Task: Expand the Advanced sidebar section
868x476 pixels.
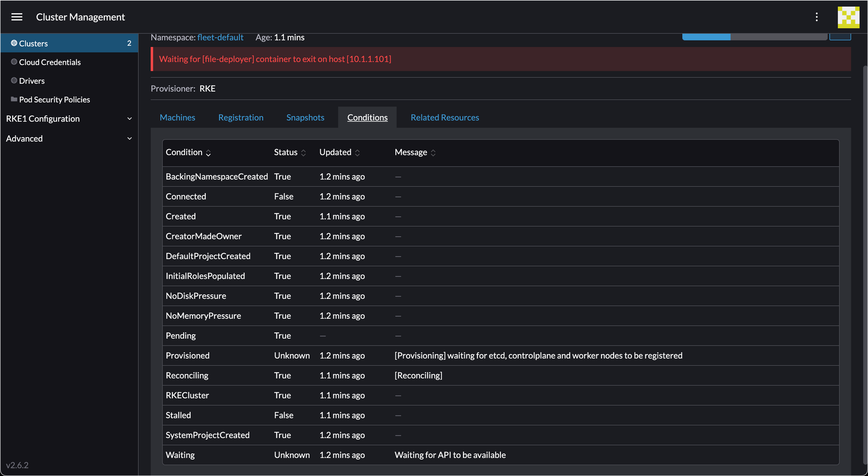Action: click(129, 138)
